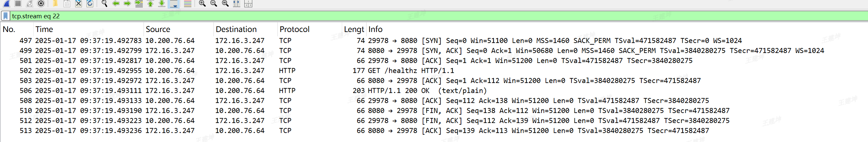The height and width of the screenshot is (142, 868).
Task: Sort packets by the Time column
Action: (x=44, y=29)
